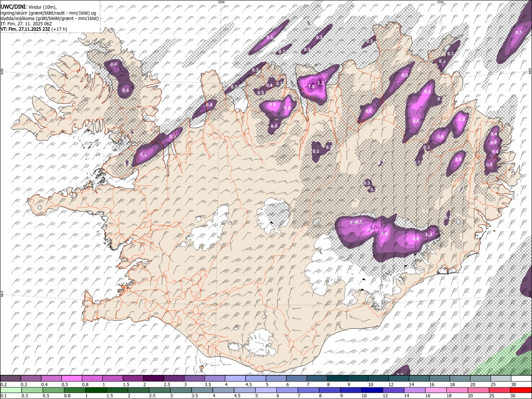Click the valid time 'VT: Fim. 27.11.2025 23Z'
This screenshot has width=532, height=399.
(x=25, y=29)
